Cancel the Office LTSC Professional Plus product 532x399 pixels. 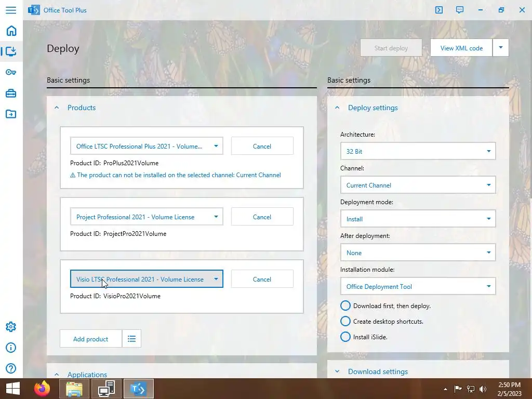click(x=262, y=146)
